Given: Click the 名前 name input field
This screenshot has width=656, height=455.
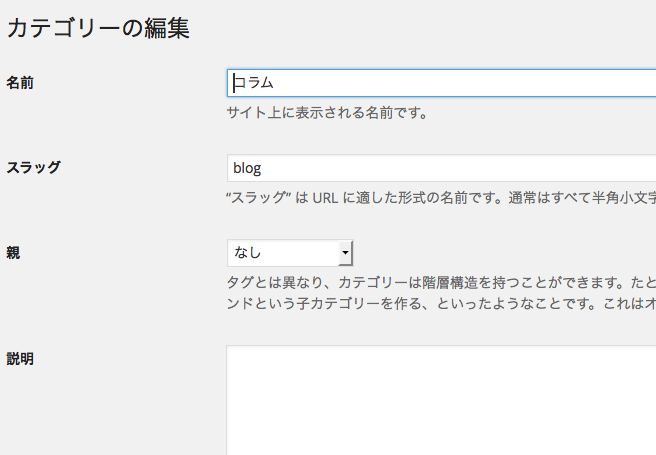Looking at the screenshot, I should tap(440, 83).
